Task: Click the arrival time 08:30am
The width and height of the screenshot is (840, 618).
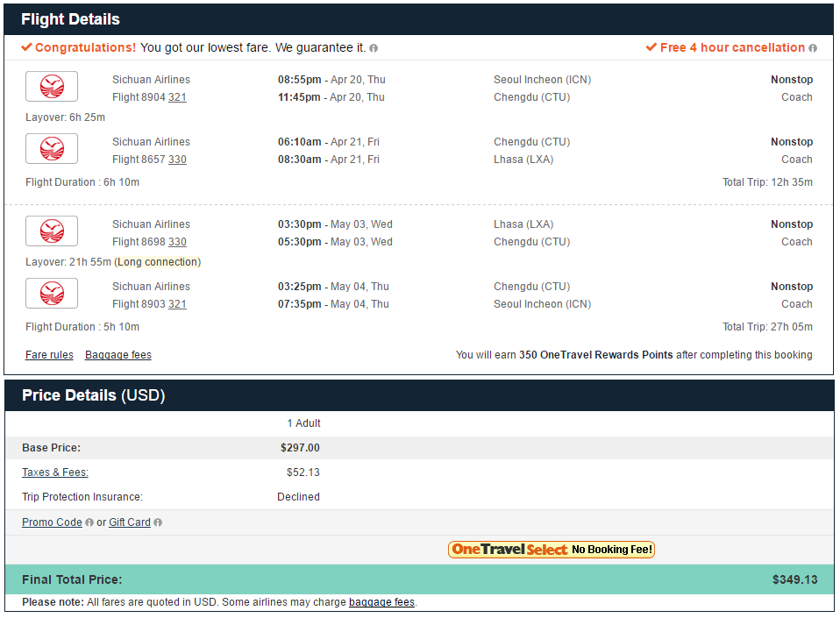Action: [x=300, y=159]
